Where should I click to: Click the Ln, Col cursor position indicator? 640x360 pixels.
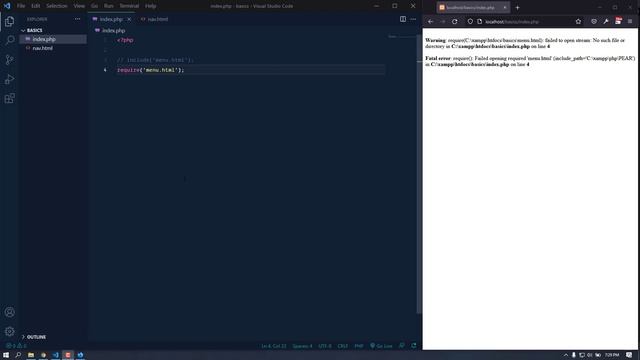(274, 346)
